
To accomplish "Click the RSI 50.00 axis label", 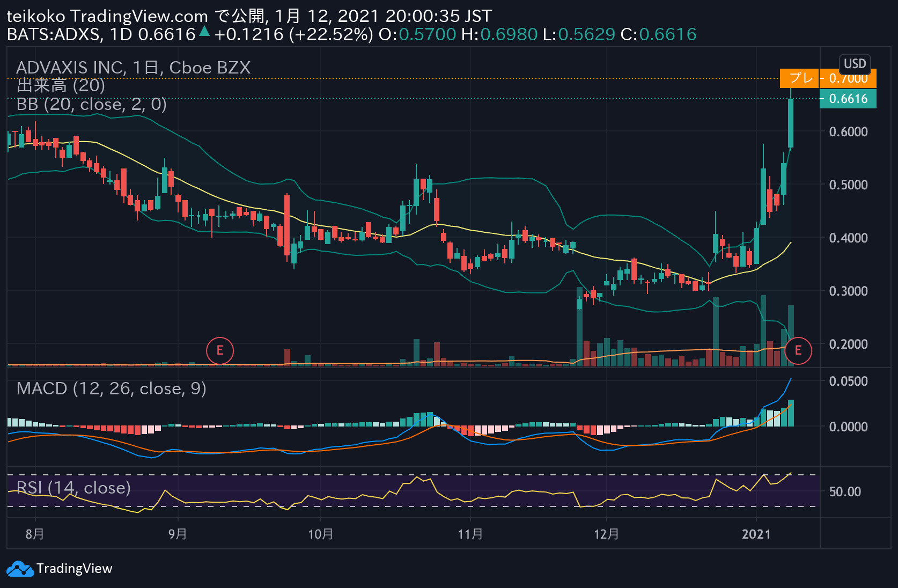I will pyautogui.click(x=845, y=492).
